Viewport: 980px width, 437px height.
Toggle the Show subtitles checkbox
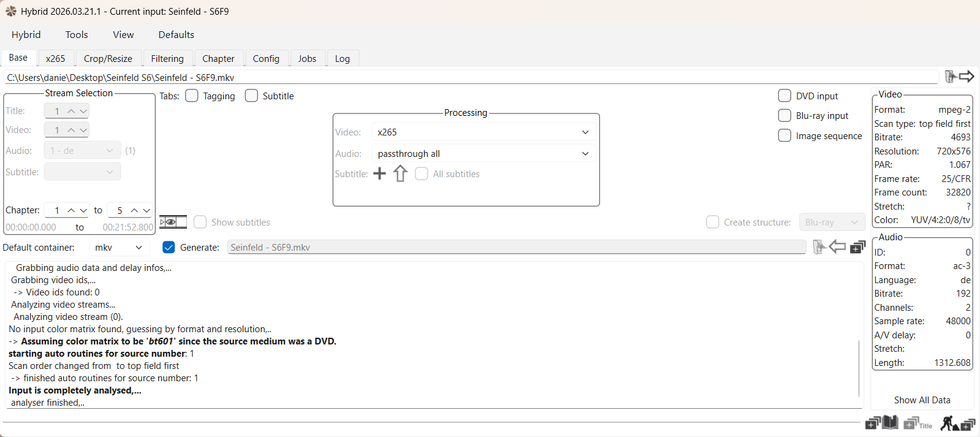tap(200, 222)
